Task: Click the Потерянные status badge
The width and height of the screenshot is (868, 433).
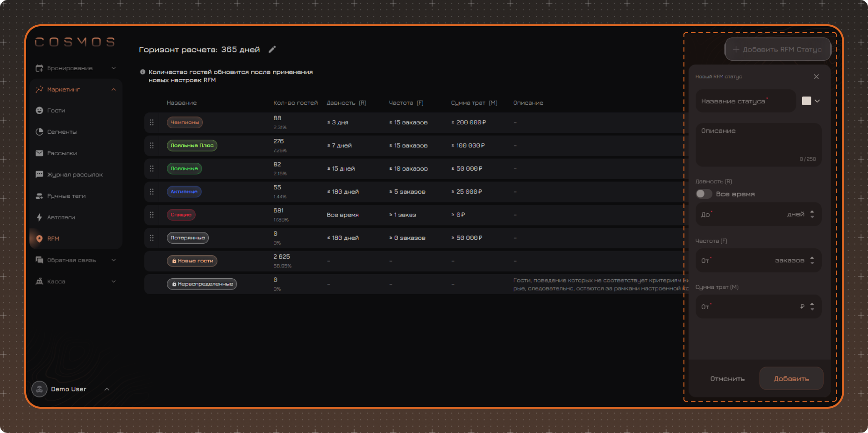Action: (188, 238)
